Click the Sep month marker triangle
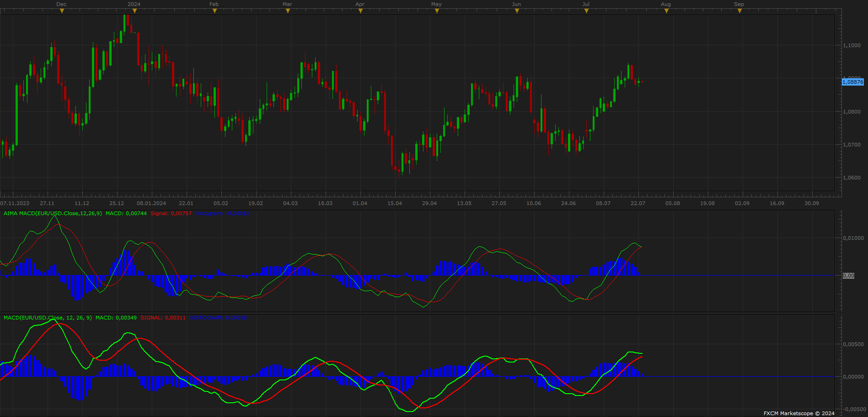 pyautogui.click(x=739, y=11)
